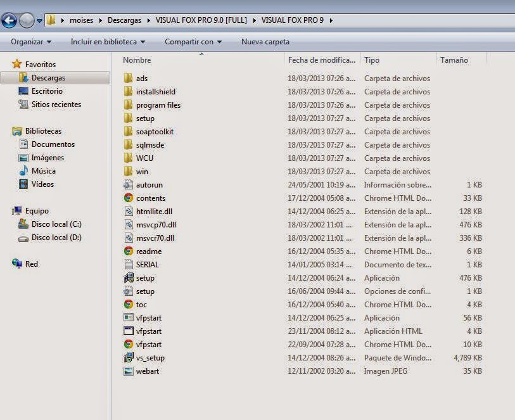Select the moises breadcrumb item

[x=82, y=20]
